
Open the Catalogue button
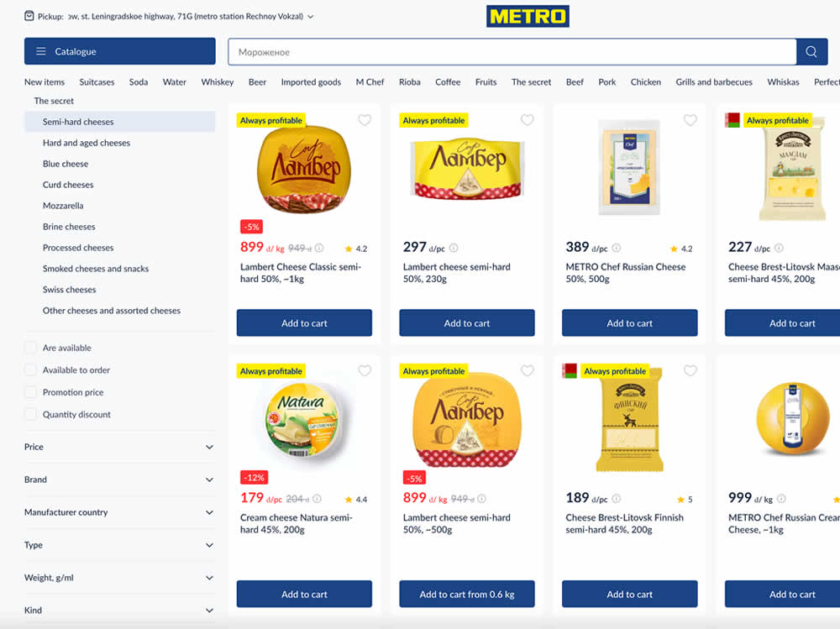coord(119,51)
